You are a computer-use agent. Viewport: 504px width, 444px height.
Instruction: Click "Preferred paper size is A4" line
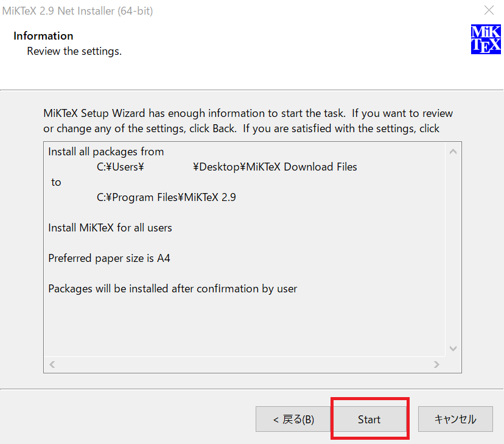pyautogui.click(x=109, y=258)
